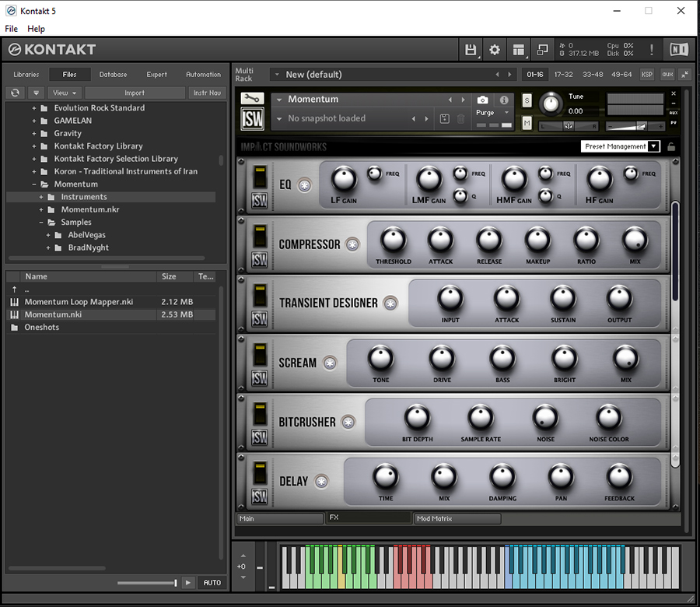Show channels 17-32 page

[563, 75]
